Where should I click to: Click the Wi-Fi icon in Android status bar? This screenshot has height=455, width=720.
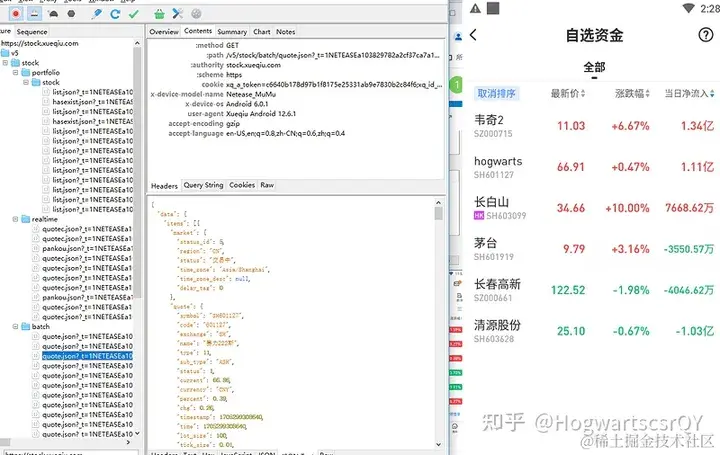coord(689,8)
